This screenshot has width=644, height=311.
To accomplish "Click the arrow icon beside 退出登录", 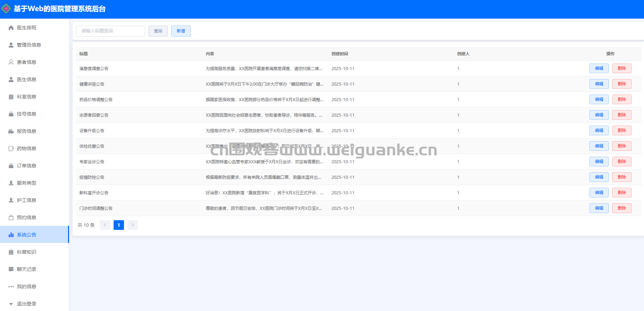I will click(x=11, y=304).
